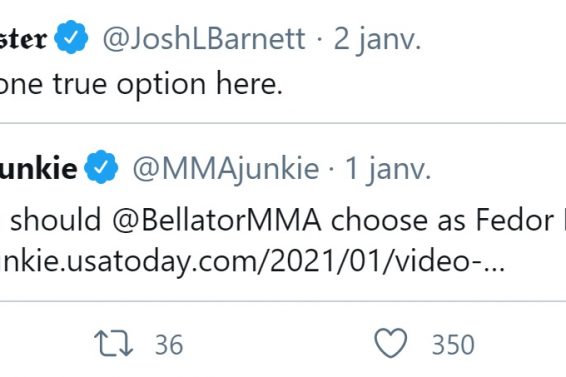The height and width of the screenshot is (377, 566).
Task: Click the word 'should' in the quoted tweet
Action: (56, 220)
